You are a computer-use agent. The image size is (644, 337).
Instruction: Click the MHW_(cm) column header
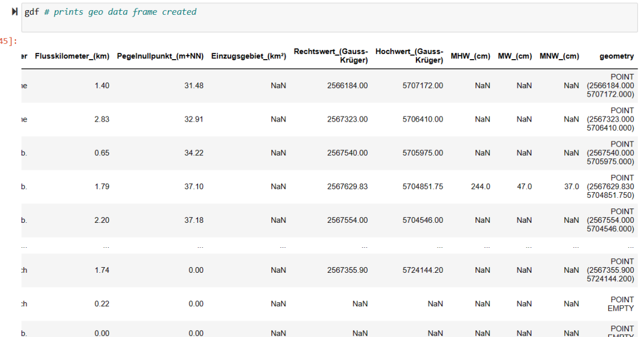[x=470, y=56]
